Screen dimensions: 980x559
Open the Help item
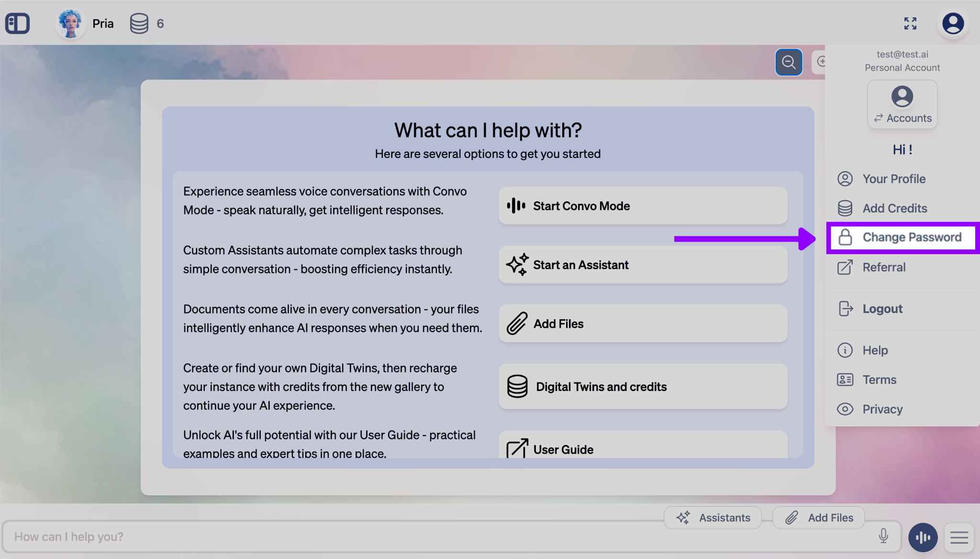point(875,350)
